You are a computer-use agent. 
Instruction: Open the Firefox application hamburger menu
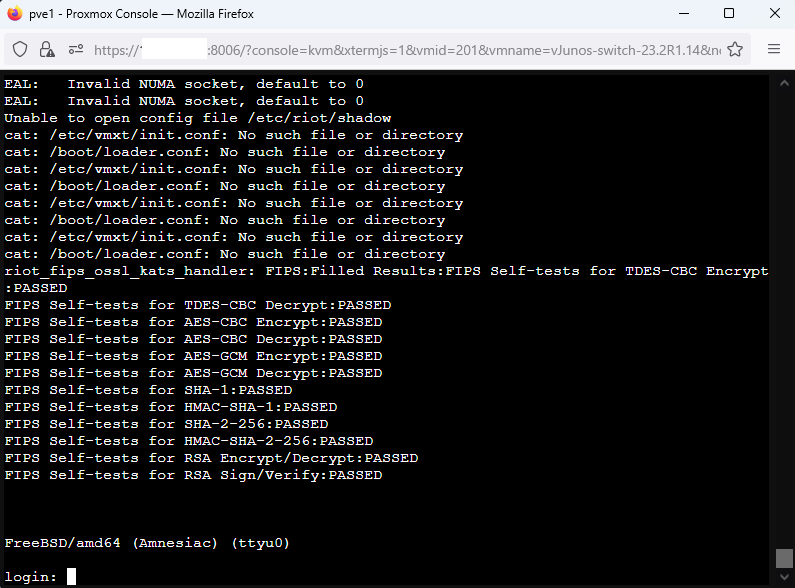coord(774,49)
